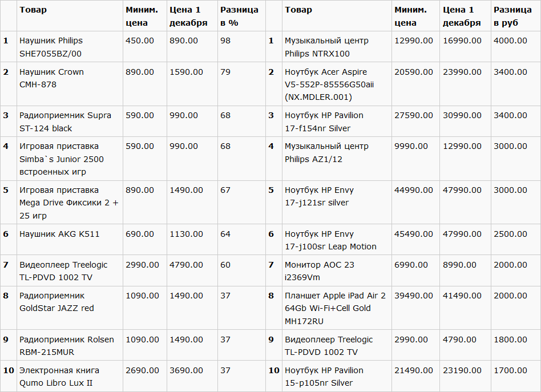Select the minimum price 21490.00
The width and height of the screenshot is (541, 392).
pos(414,371)
